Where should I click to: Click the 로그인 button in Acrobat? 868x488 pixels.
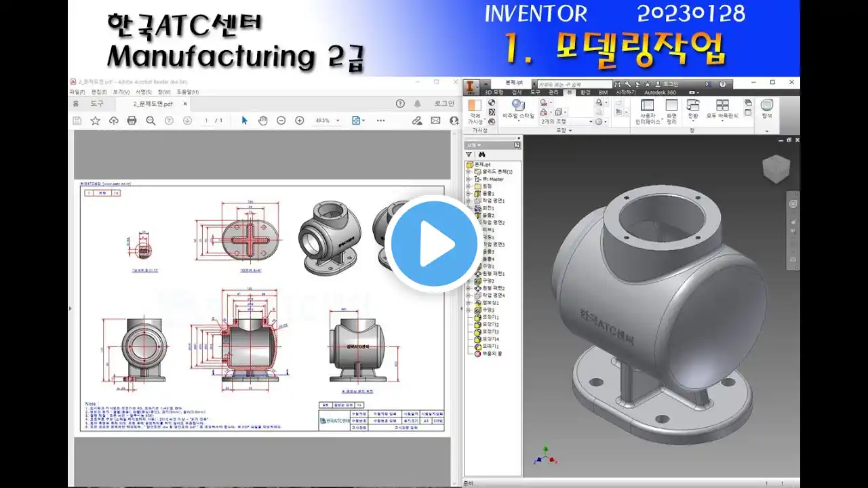pos(444,104)
